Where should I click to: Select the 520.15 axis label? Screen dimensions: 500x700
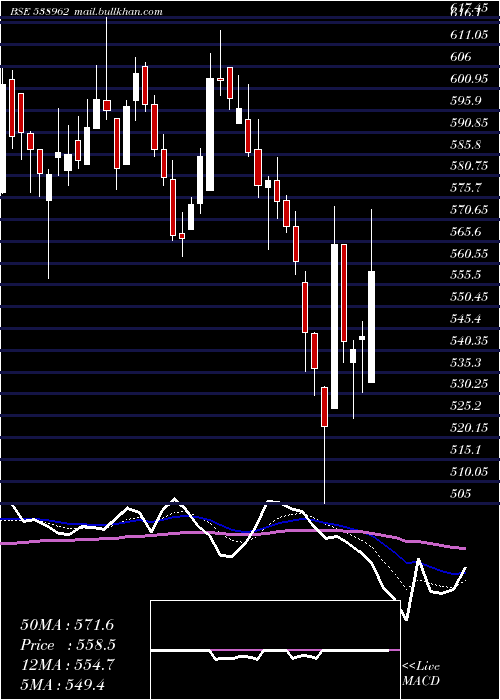point(469,427)
